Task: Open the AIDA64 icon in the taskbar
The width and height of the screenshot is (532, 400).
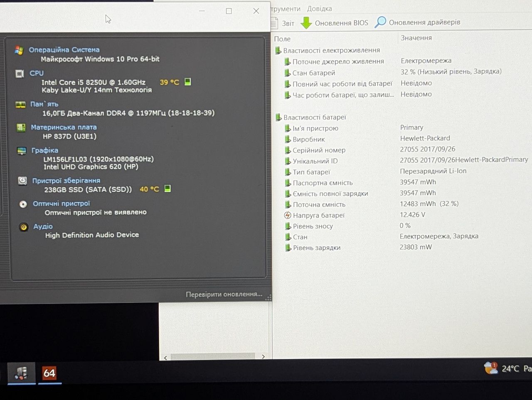Action: (49, 373)
